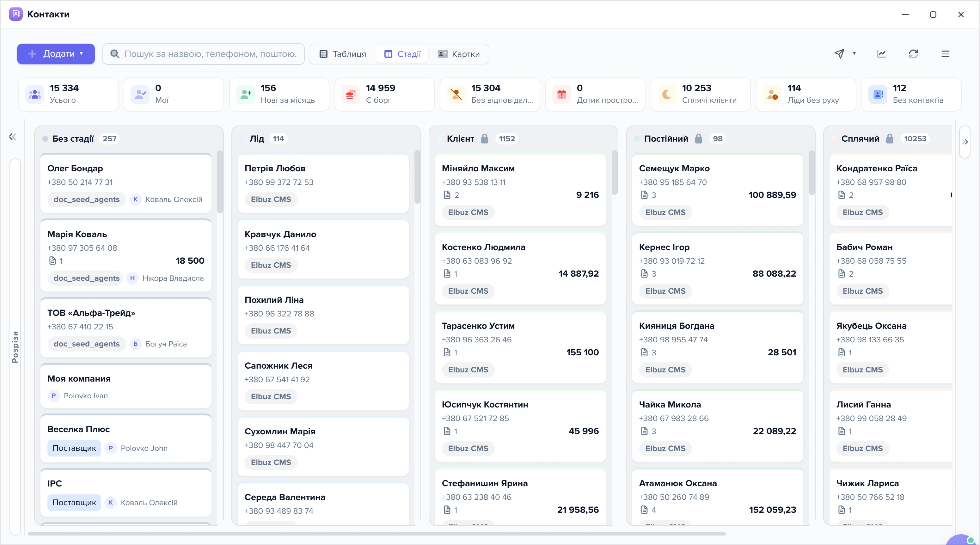
Task: Click the Без стадії column scrollbar
Action: point(220,182)
